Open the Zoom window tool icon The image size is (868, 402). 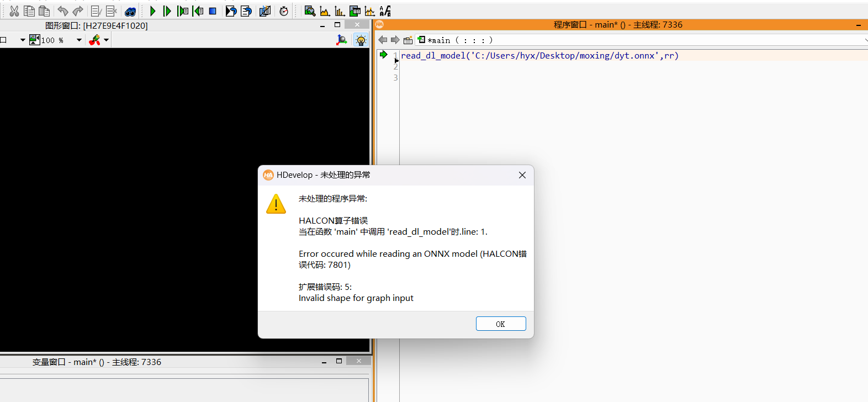pos(310,11)
